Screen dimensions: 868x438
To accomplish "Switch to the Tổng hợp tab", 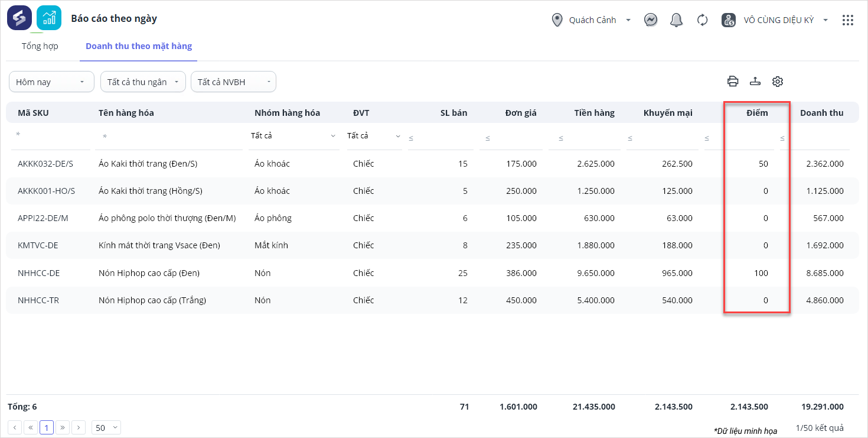I will (40, 46).
